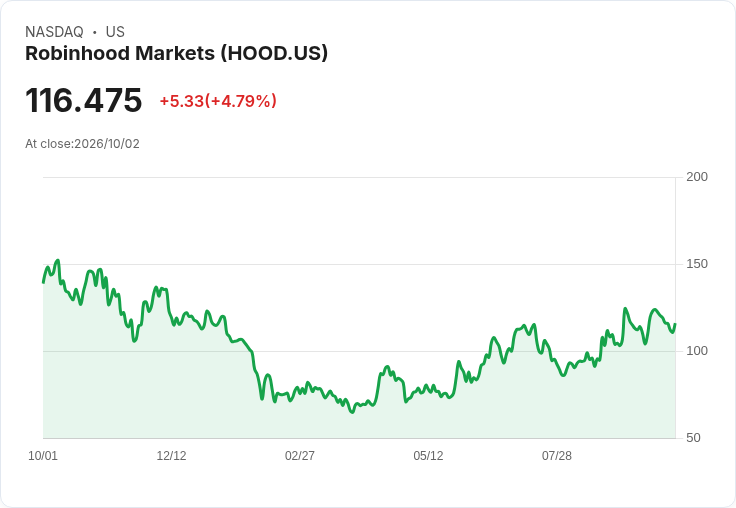Image resolution: width=736 pixels, height=508 pixels.
Task: Click the 100 y-axis label
Action: click(697, 351)
